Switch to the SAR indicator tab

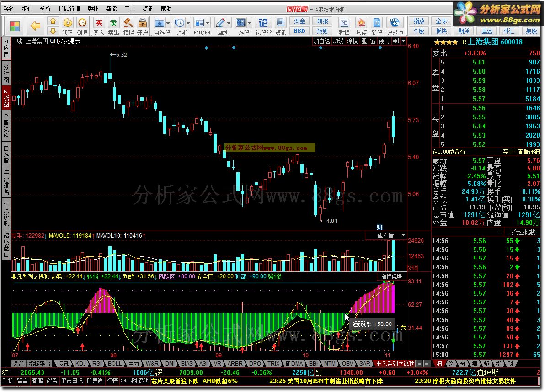tap(364, 364)
